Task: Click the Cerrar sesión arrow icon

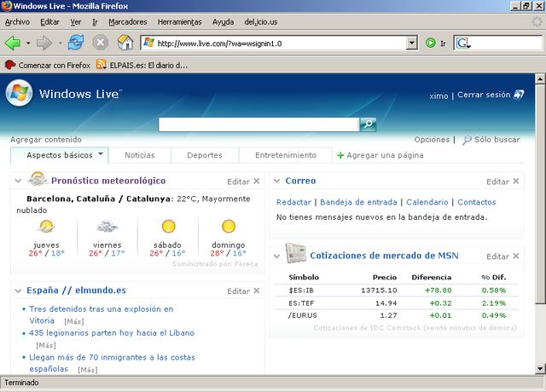Action: tap(519, 95)
